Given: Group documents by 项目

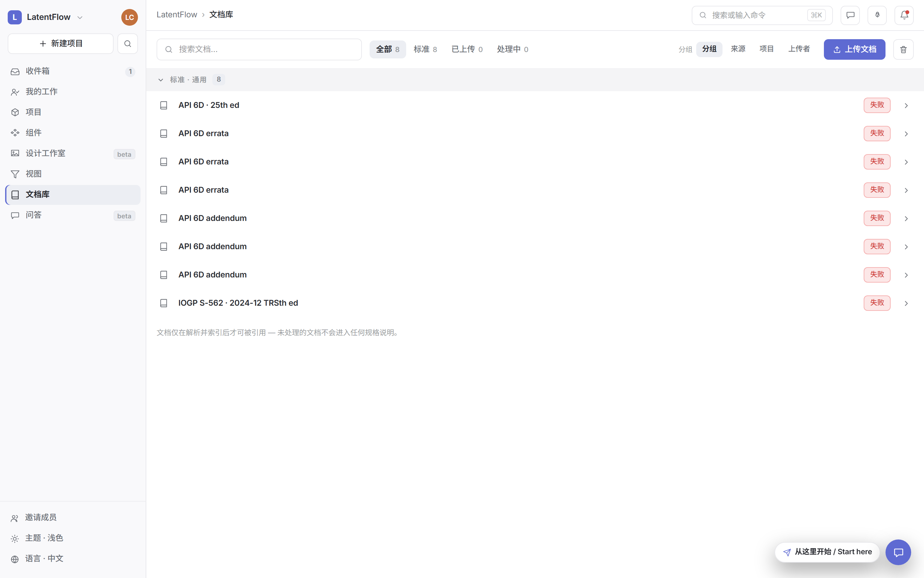Looking at the screenshot, I should (766, 49).
